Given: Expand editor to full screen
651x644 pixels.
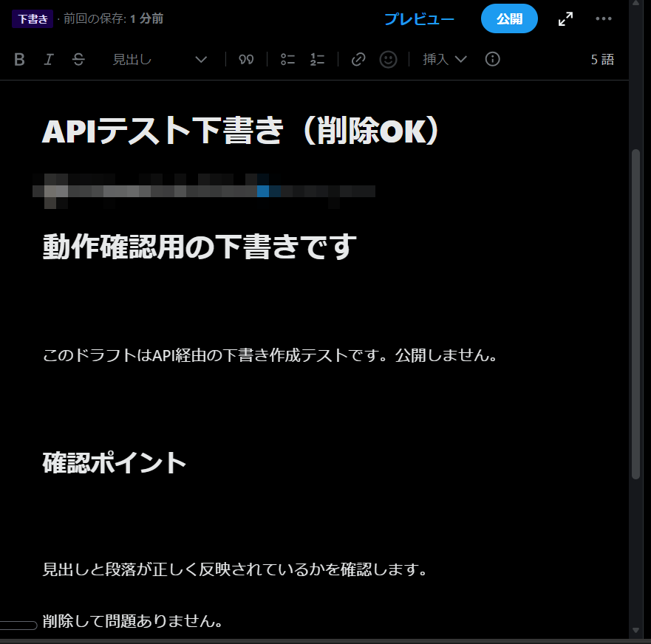Looking at the screenshot, I should pyautogui.click(x=565, y=18).
